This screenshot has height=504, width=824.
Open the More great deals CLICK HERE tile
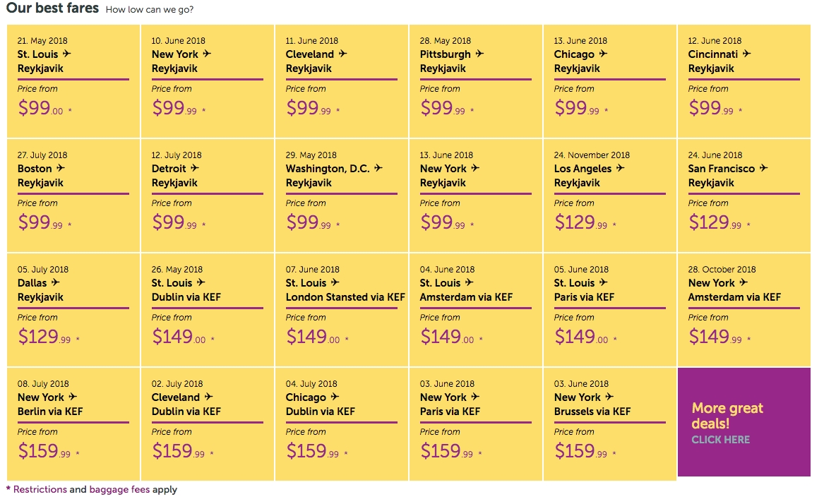coord(744,422)
